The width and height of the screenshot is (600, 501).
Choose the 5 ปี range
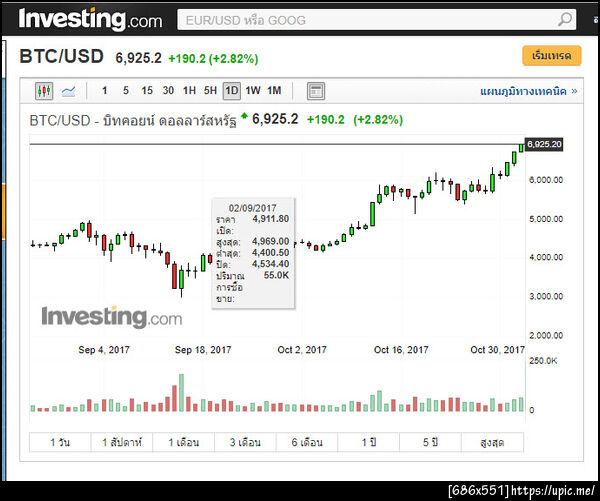coord(430,442)
